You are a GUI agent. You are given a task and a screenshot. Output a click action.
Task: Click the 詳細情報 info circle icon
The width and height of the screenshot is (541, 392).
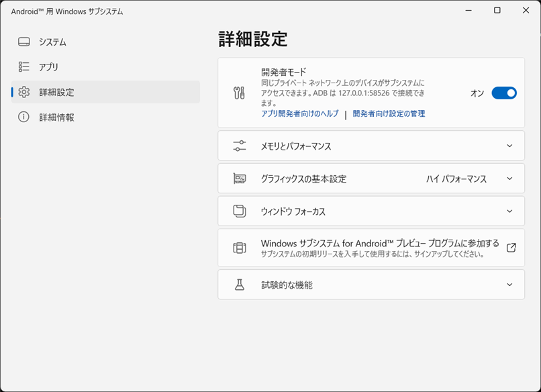[23, 117]
